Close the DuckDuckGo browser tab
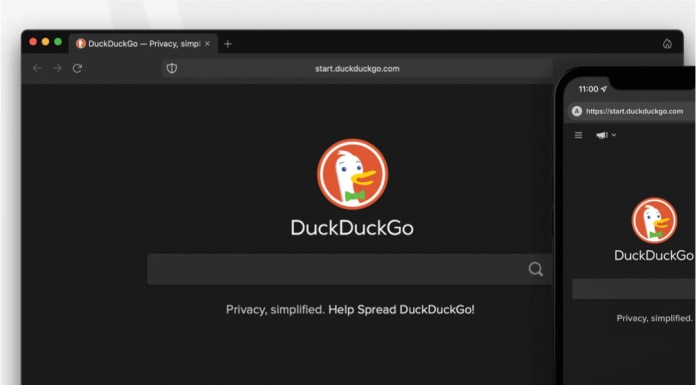Screen dimensions: 696x385 click(207, 44)
